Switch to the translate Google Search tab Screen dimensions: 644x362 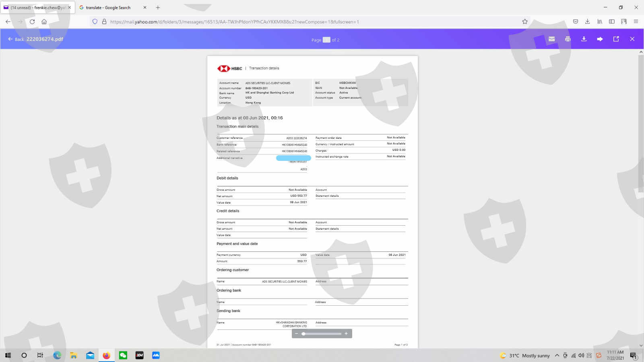click(x=109, y=8)
